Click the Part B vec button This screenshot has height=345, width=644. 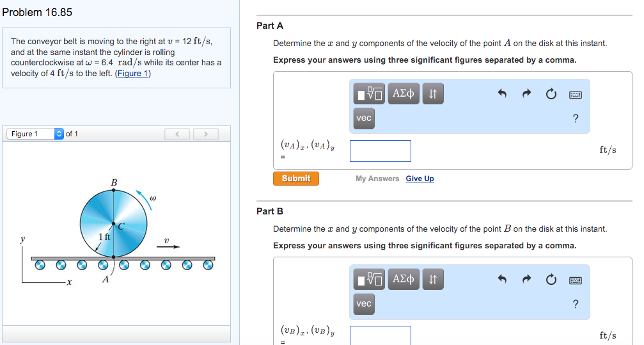coord(364,304)
